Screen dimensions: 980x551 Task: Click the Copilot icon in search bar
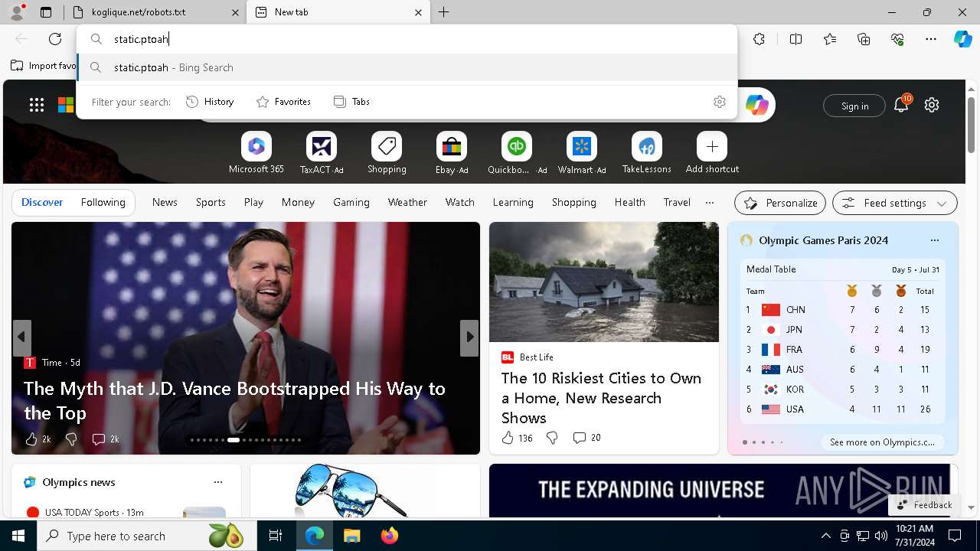tap(756, 105)
